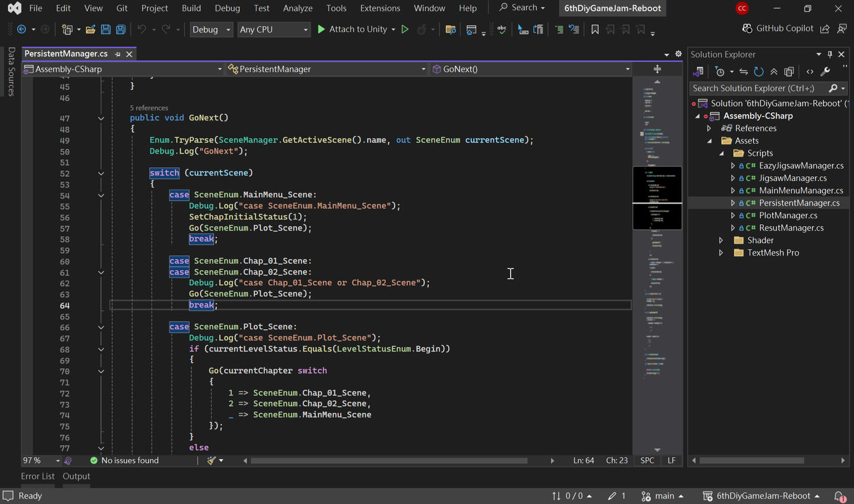
Task: Click the Undo arrow in the toolbar
Action: [x=141, y=29]
